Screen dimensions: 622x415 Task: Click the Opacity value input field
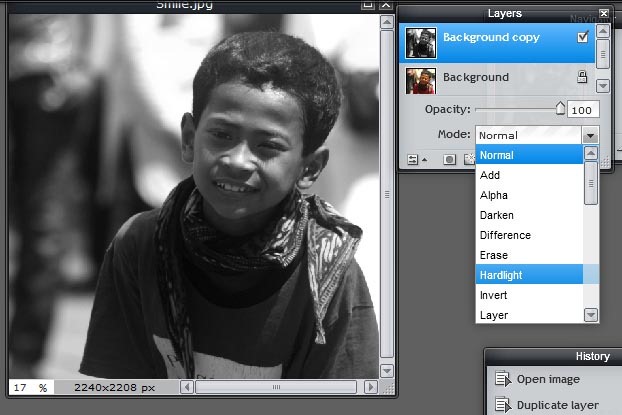[583, 110]
